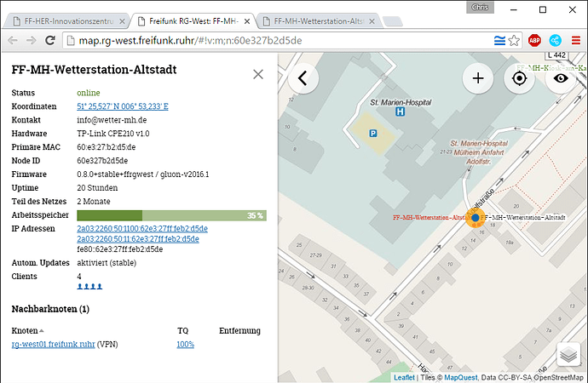This screenshot has width=588, height=383.
Task: Close the FF-HER-Innovationszentrum tab
Action: point(122,22)
